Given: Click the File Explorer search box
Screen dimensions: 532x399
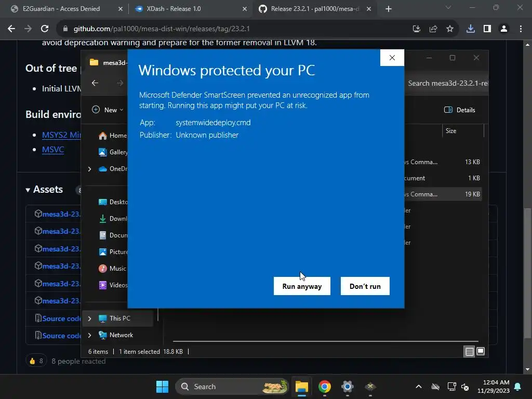Looking at the screenshot, I should click(x=446, y=83).
